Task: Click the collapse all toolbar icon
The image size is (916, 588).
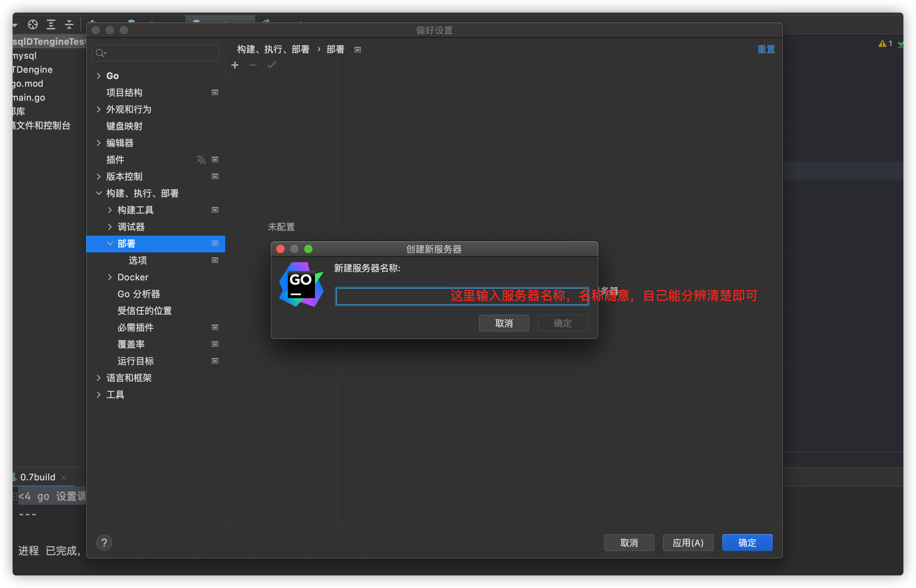Action: tap(69, 25)
